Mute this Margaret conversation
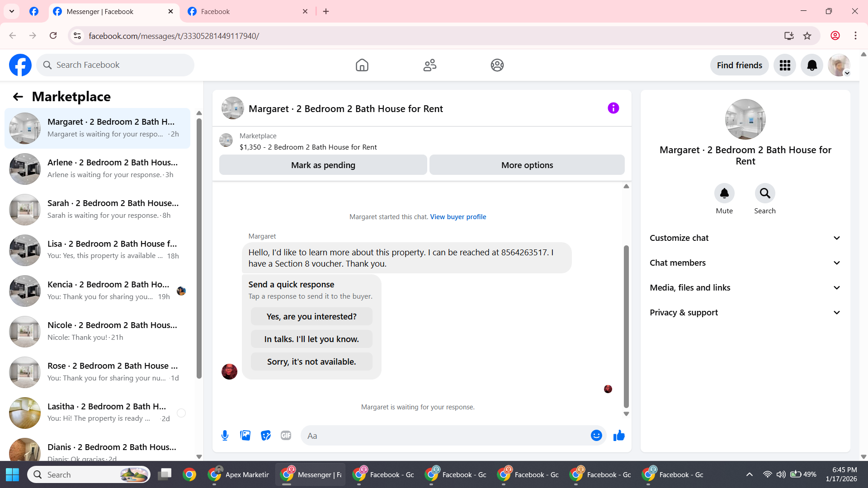 [724, 193]
